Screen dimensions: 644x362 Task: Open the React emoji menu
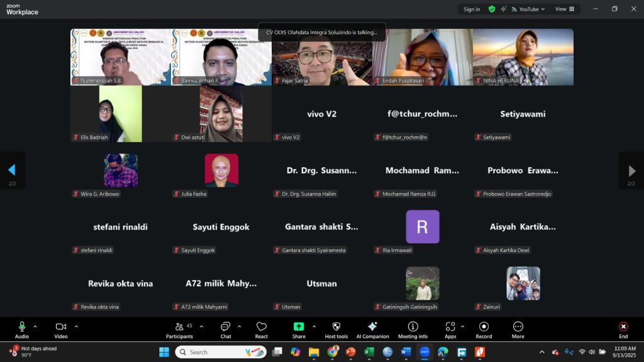click(x=262, y=329)
